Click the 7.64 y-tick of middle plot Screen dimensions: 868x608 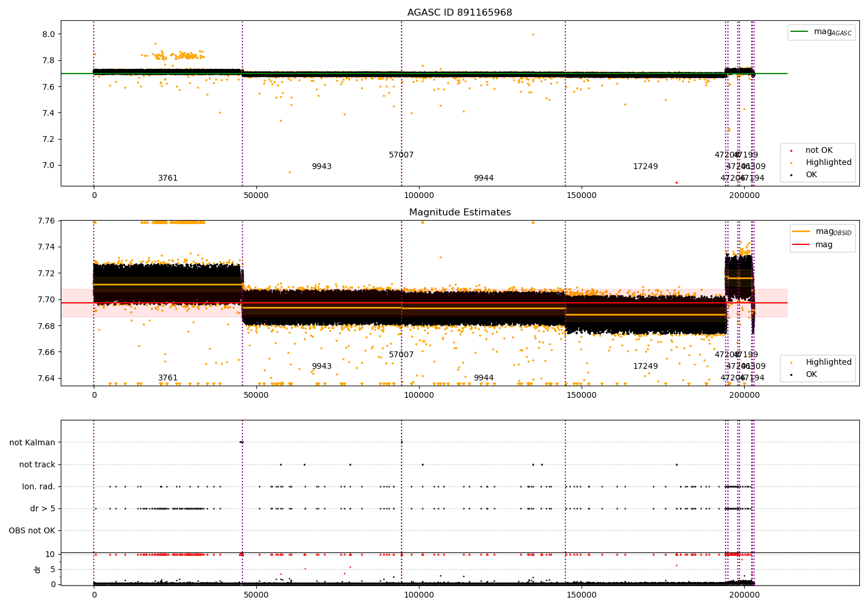(46, 378)
